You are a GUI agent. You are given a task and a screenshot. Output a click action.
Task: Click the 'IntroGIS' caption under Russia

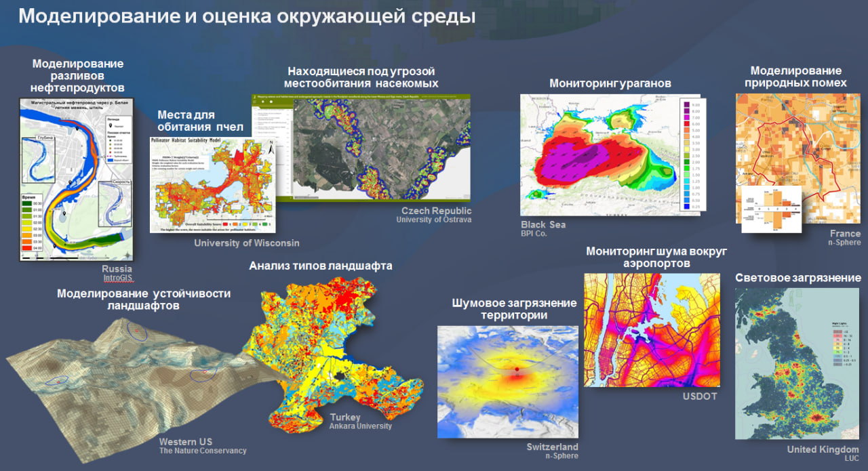click(x=117, y=278)
